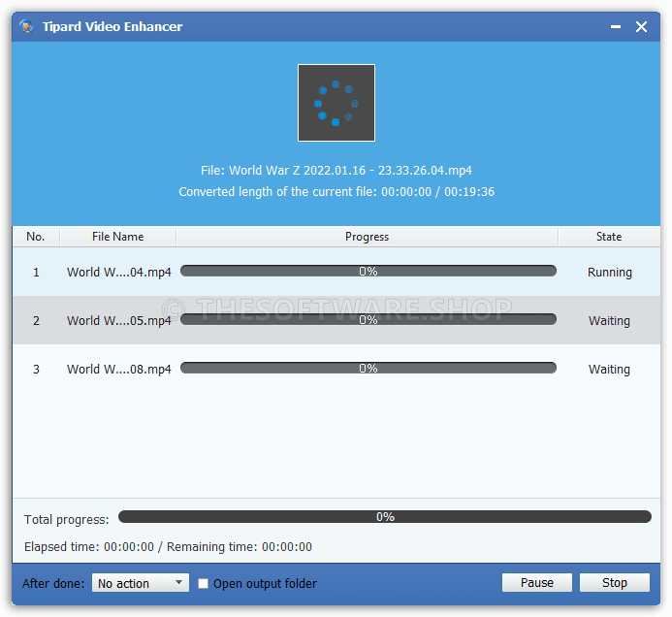Screen dimensions: 672x617
Task: Click the File Name column header
Action: pyautogui.click(x=118, y=237)
